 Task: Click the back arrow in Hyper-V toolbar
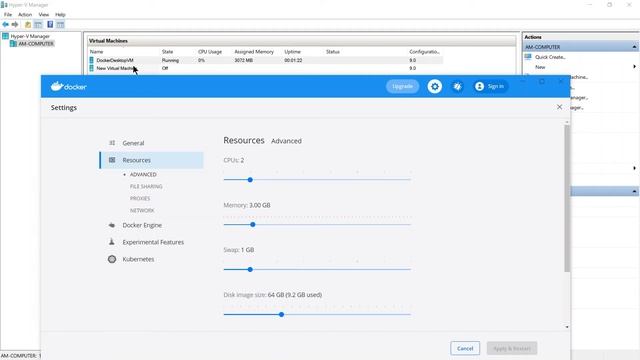pyautogui.click(x=6, y=24)
